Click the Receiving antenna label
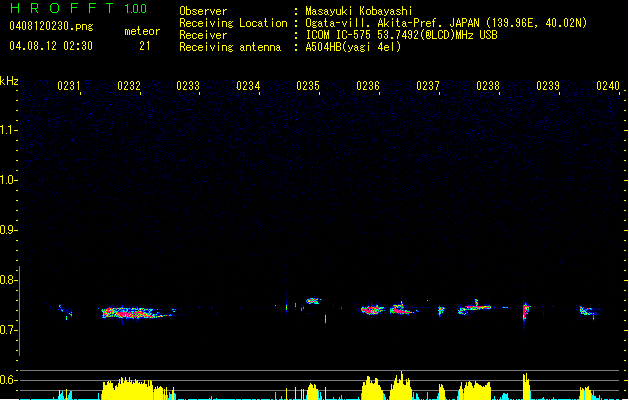Image resolution: width=629 pixels, height=400 pixels. click(x=230, y=47)
